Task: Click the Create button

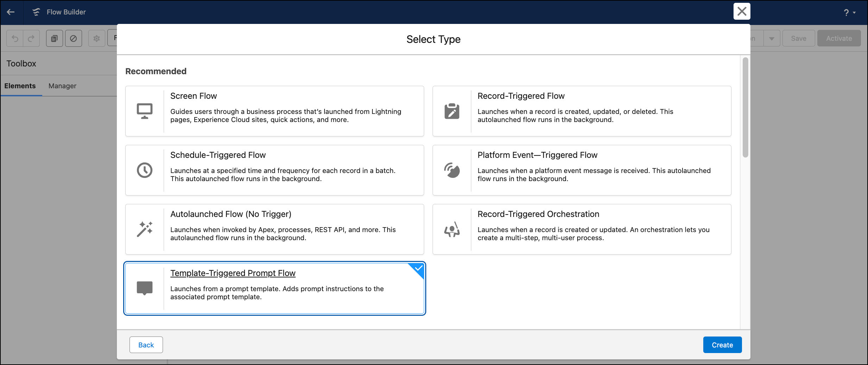Action: click(x=722, y=345)
